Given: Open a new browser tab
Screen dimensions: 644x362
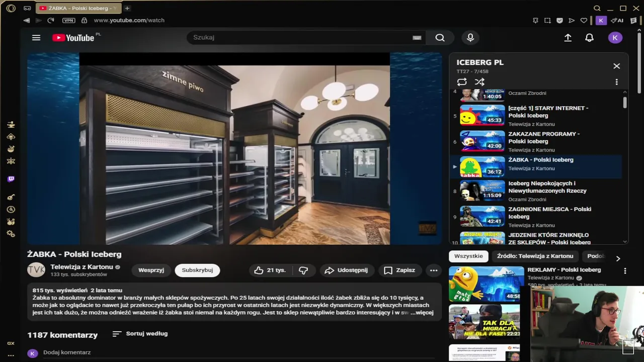Looking at the screenshot, I should (x=127, y=8).
